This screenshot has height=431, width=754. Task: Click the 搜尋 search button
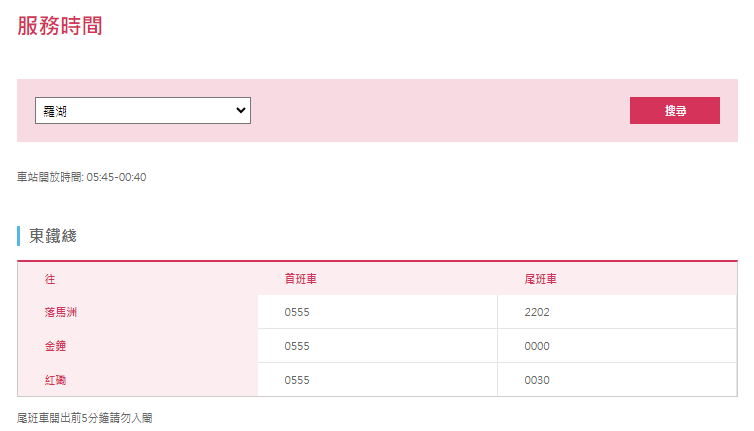[675, 111]
